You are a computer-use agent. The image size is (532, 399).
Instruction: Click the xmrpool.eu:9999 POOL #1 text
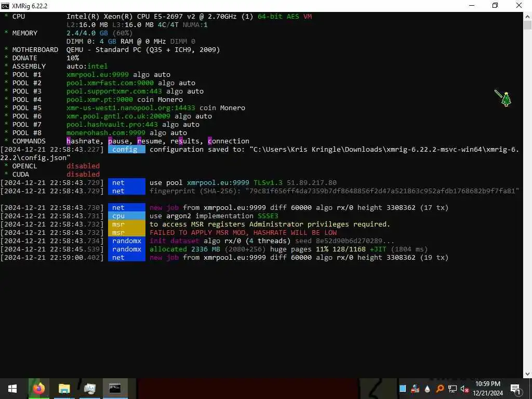tap(97, 75)
